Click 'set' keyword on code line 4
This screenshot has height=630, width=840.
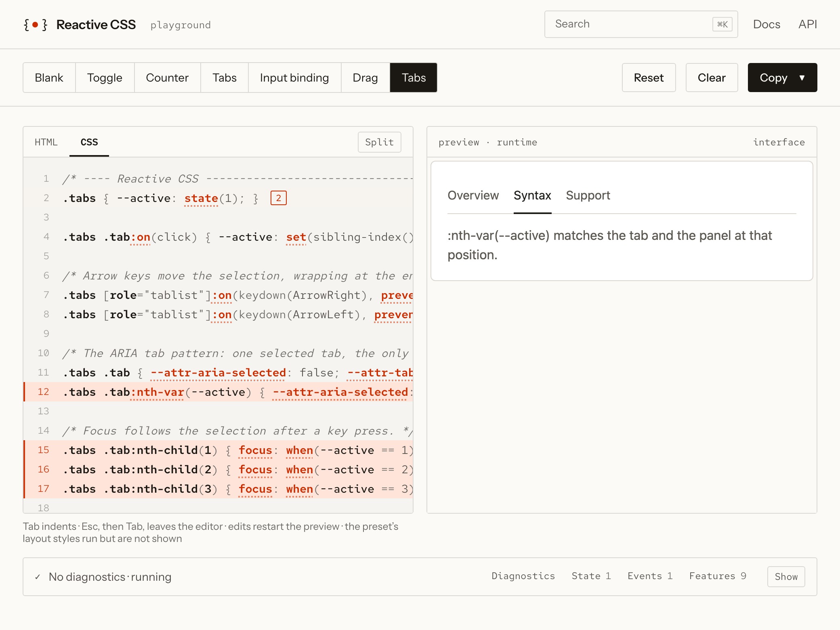pos(296,237)
